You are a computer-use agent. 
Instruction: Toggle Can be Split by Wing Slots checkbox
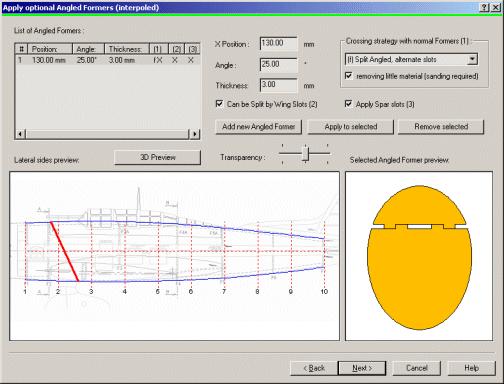point(219,104)
